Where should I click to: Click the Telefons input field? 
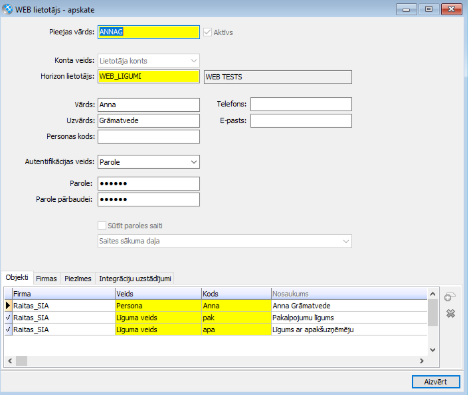[301, 104]
